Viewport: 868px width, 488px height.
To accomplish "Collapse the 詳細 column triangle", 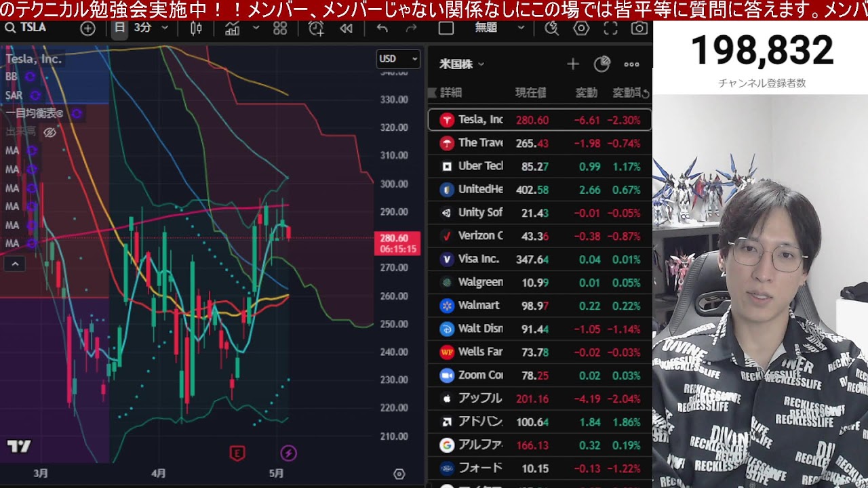I will pyautogui.click(x=431, y=93).
